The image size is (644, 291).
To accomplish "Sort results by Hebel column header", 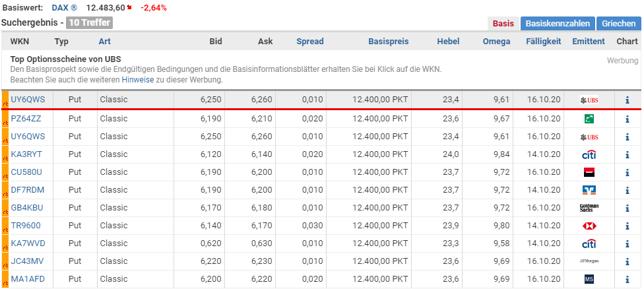I will (x=448, y=41).
